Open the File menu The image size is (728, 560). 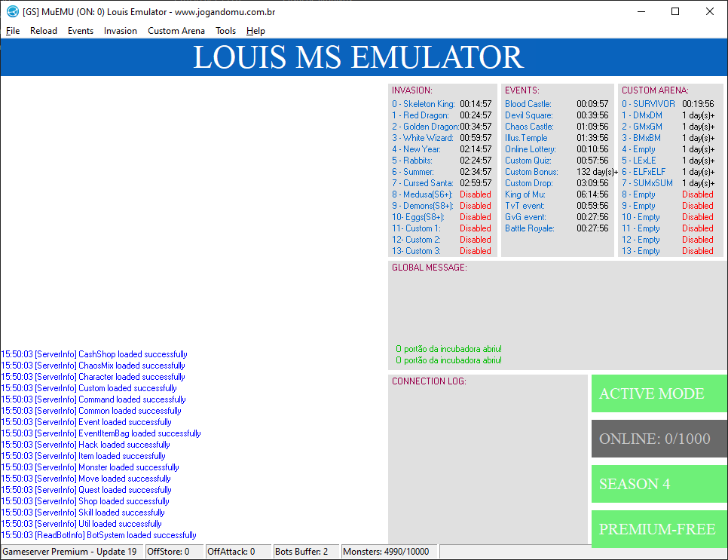[13, 31]
